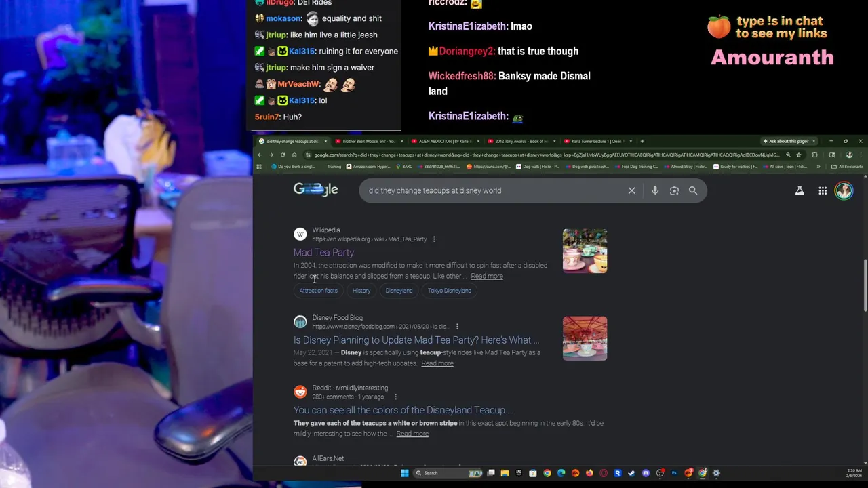This screenshot has height=488, width=868.
Task: Open 'Is Disney Planning to Update Mad Tea Party' result
Action: point(416,340)
